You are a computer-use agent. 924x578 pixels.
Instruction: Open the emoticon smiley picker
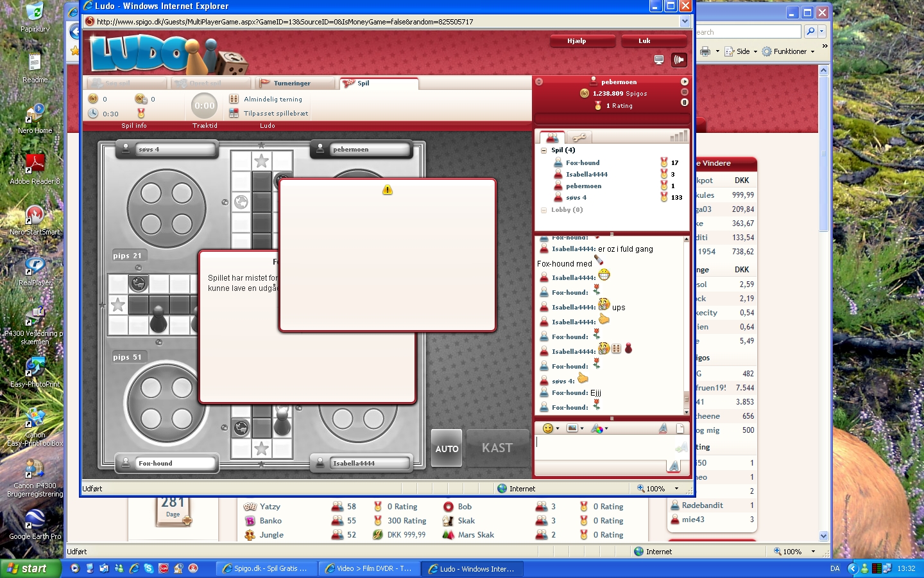[548, 428]
